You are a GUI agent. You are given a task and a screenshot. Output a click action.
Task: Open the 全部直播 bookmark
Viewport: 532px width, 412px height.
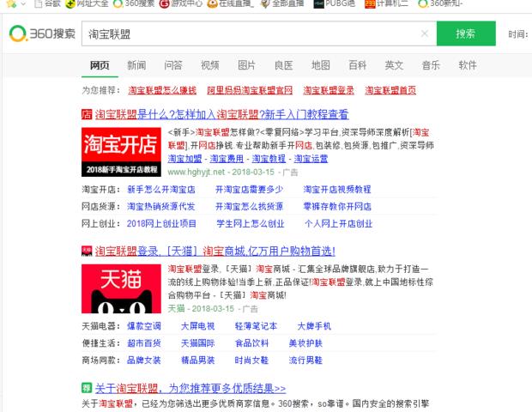(x=282, y=3)
